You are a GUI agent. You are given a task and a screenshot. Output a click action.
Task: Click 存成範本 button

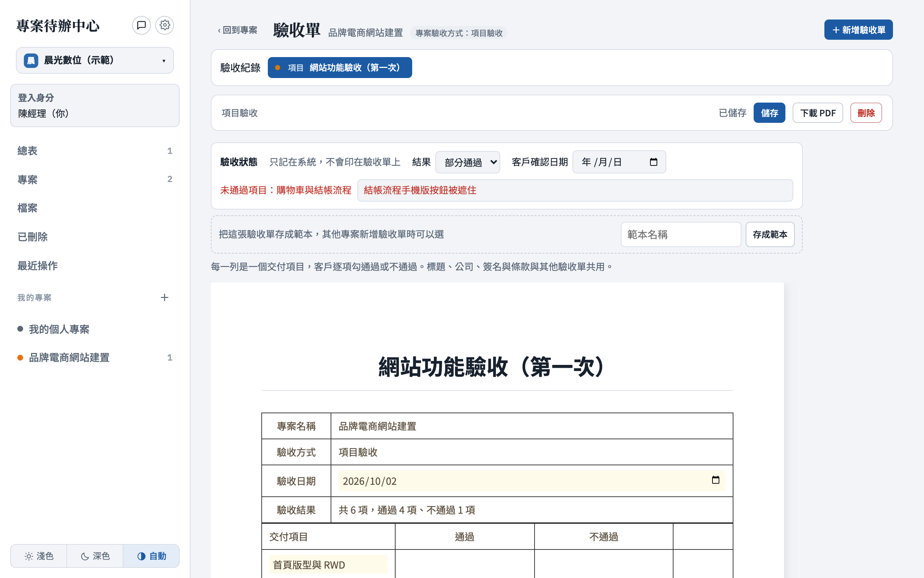[x=770, y=234]
